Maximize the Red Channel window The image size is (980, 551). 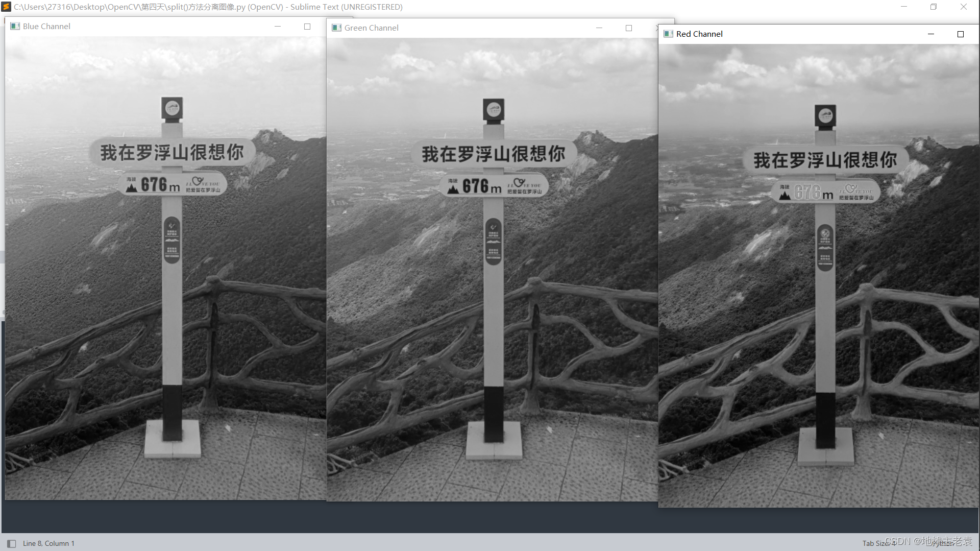click(961, 34)
